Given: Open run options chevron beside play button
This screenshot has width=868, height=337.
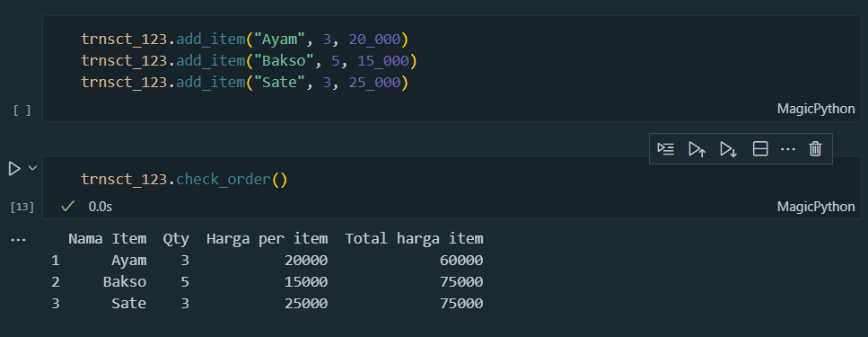Looking at the screenshot, I should 32,168.
